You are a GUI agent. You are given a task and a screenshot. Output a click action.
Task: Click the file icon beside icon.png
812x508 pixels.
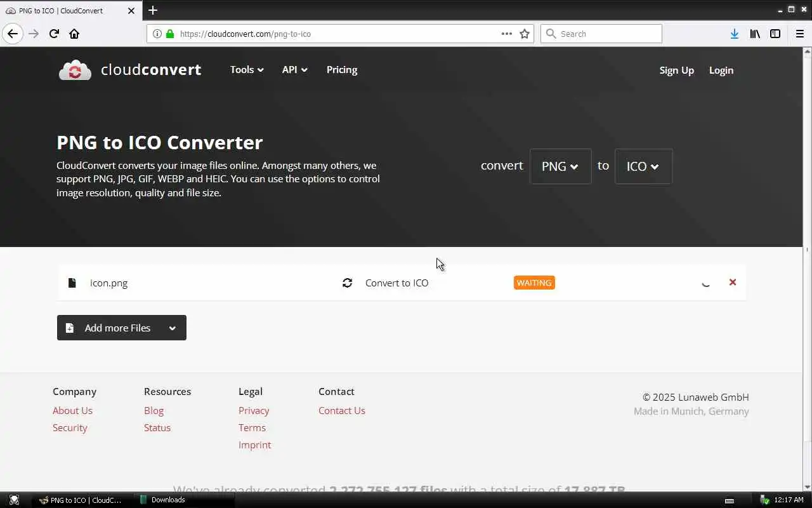click(72, 283)
